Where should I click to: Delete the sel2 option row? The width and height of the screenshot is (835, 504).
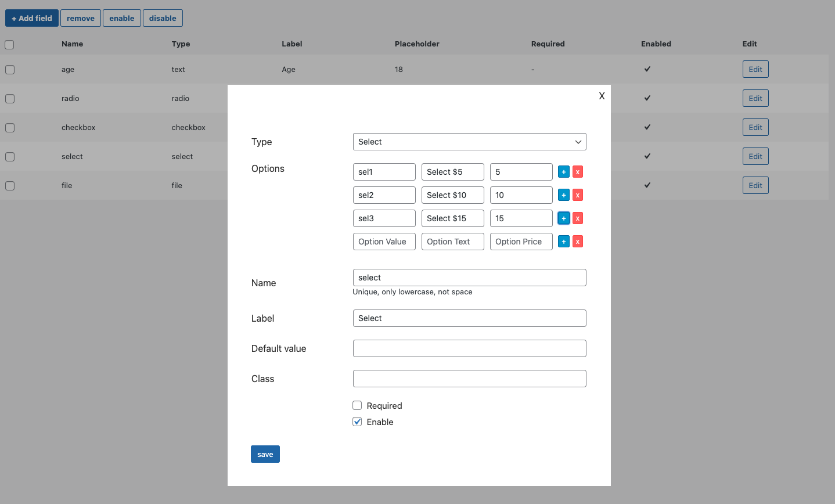pos(578,195)
